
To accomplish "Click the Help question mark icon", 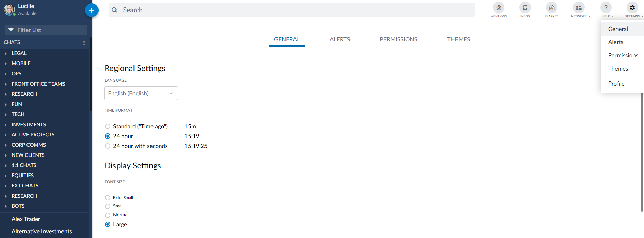I will (x=606, y=8).
